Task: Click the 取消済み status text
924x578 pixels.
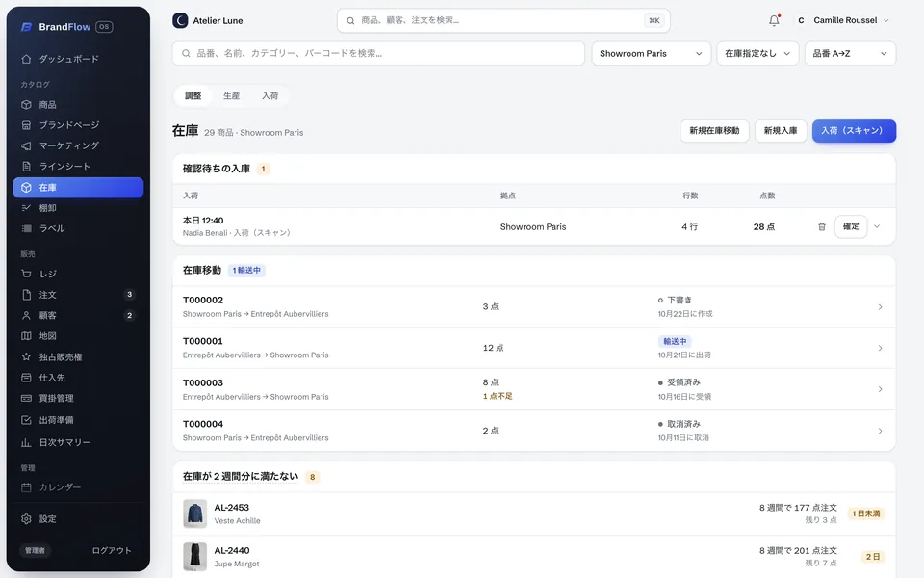Action: [683, 424]
